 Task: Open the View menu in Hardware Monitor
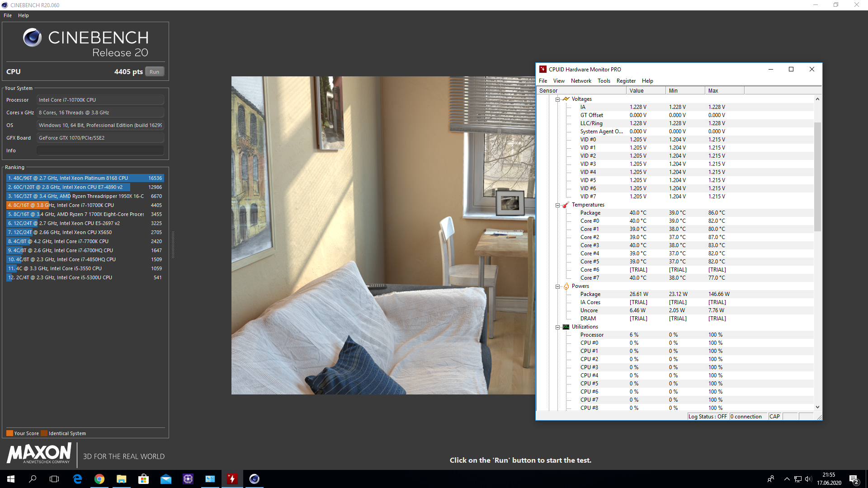click(x=559, y=81)
